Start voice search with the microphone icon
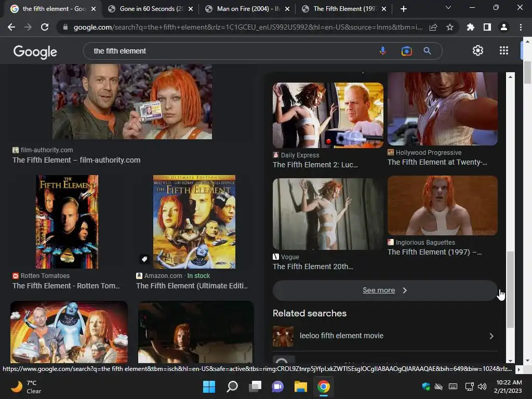The height and width of the screenshot is (399, 532). point(383,51)
